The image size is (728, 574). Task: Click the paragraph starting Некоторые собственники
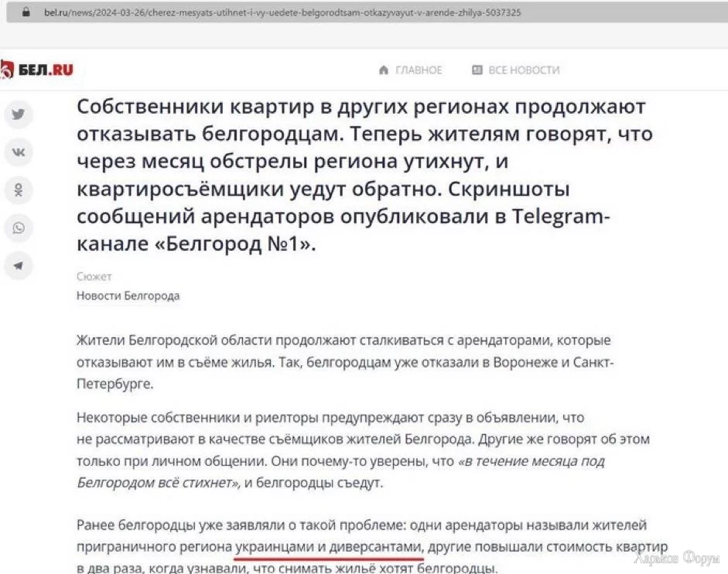tap(363, 450)
